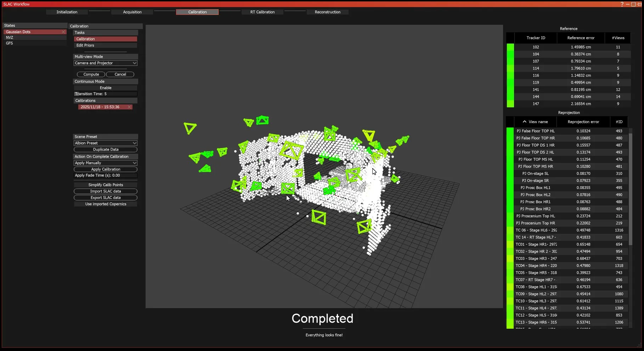The height and width of the screenshot is (351, 644).
Task: Click green status swatch for PJ On-stage SL
Action: point(510,174)
